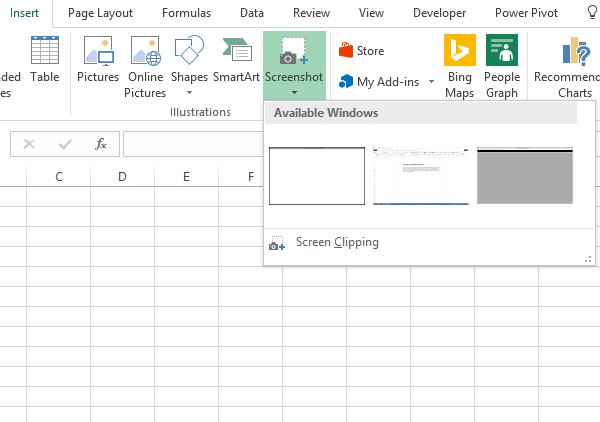
Task: Launch Bing Maps add-in
Action: coord(460,66)
